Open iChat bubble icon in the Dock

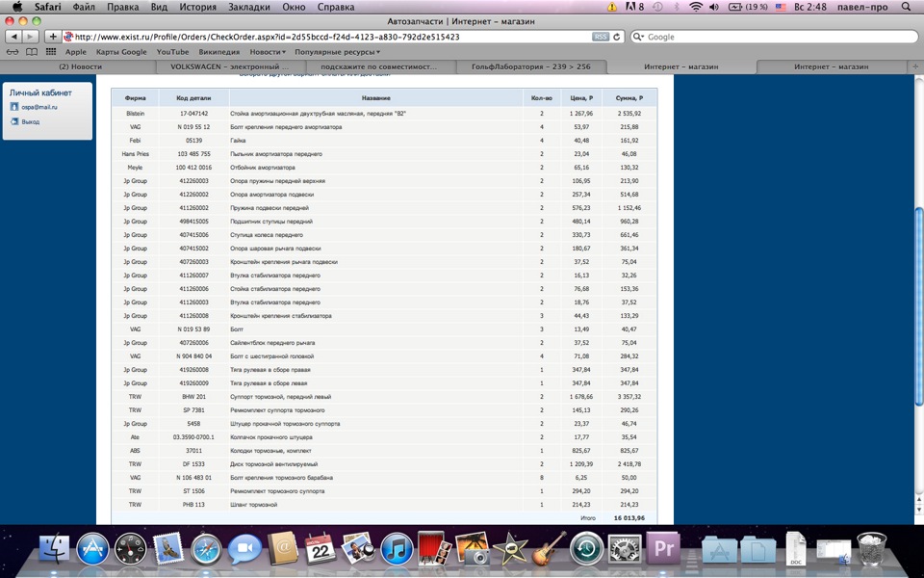[245, 549]
